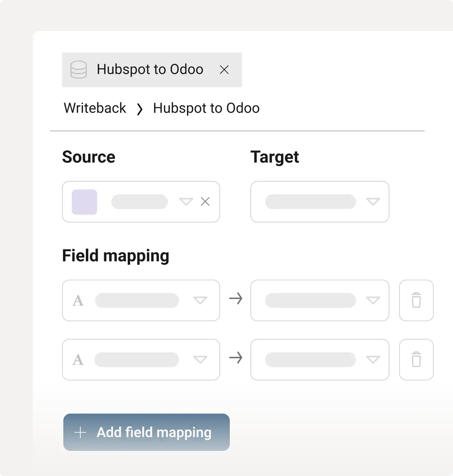Screen dimensions: 453x476
Task: Open the first mapping source field dropdown
Action: point(141,300)
